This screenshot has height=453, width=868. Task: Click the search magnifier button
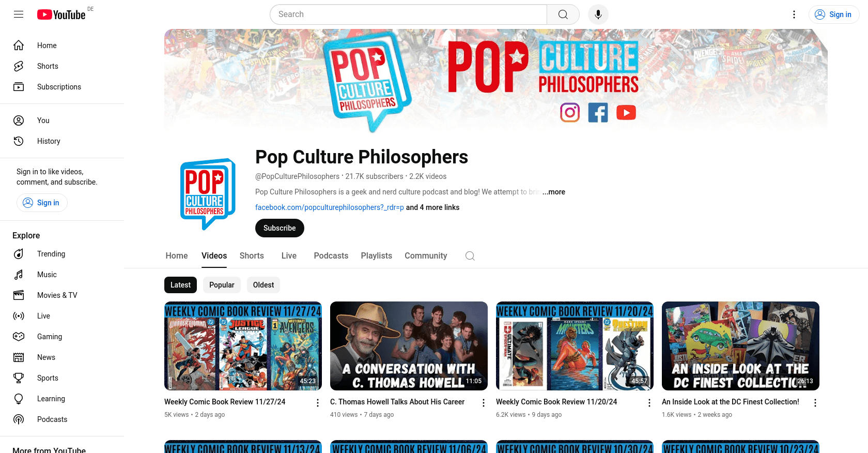click(563, 14)
